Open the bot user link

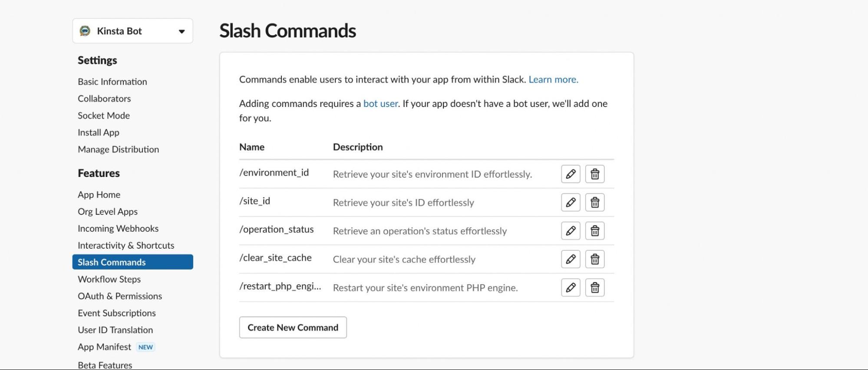point(381,103)
